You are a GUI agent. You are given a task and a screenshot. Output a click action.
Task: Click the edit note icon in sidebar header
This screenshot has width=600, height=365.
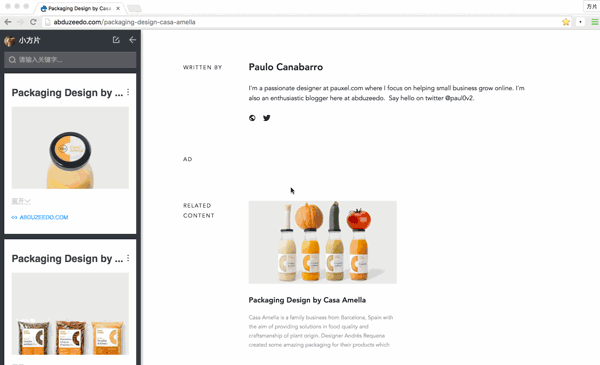click(116, 40)
